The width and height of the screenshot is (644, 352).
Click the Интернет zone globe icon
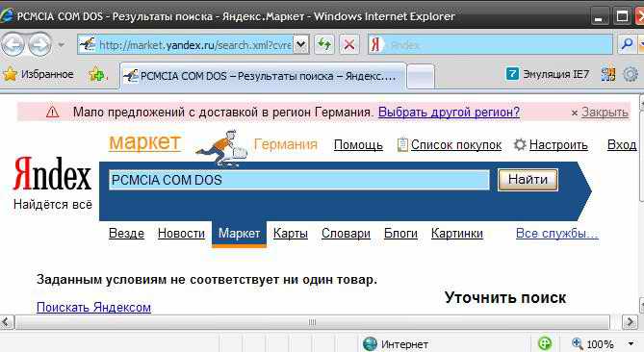pos(370,343)
